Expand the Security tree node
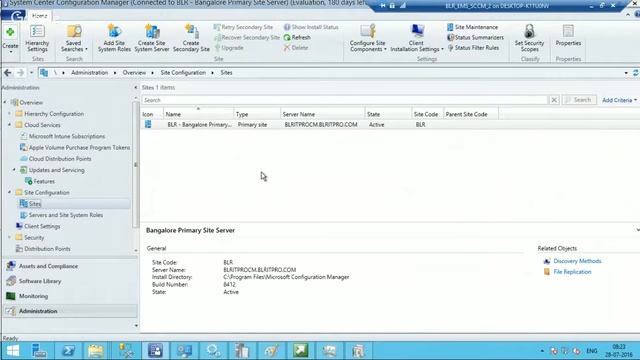Viewport: 640px width, 360px height. click(x=10, y=237)
